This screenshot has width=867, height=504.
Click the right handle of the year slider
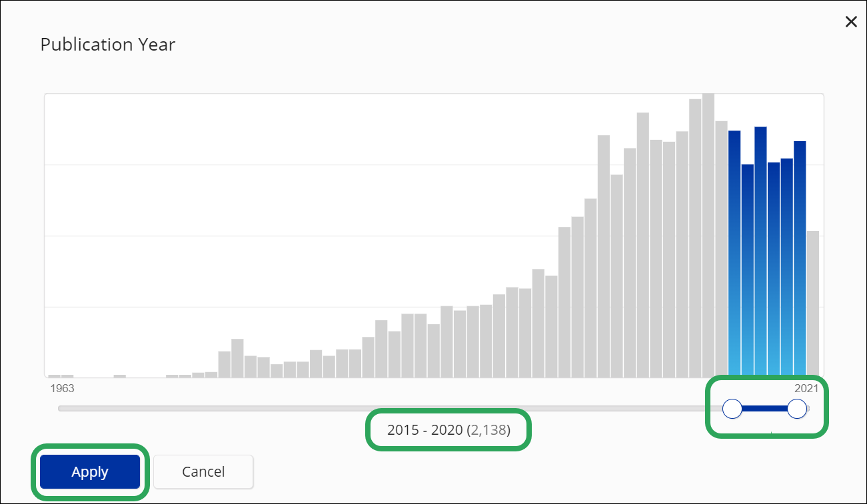click(x=797, y=409)
